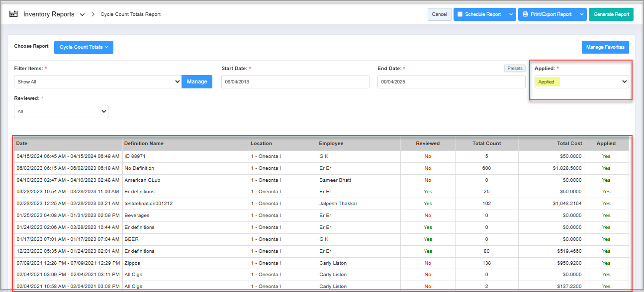Open the Schedule Report dropdown arrow

511,14
